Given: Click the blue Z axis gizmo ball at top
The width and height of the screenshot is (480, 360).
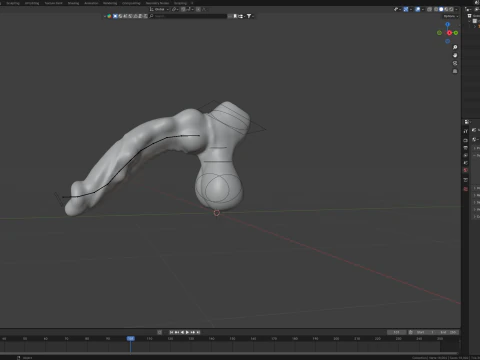Looking at the screenshot, I should 447,24.
